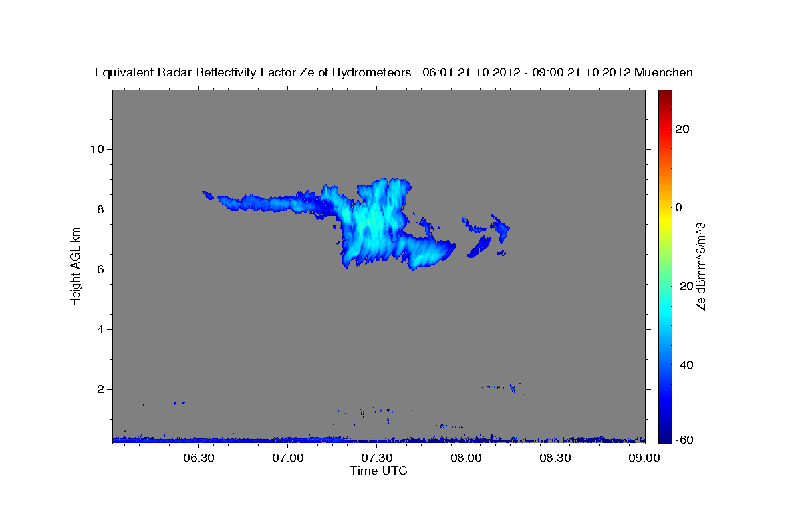Viewport: 798px width, 532px height.
Task: Click the colorbar label -20
Action: 685,286
